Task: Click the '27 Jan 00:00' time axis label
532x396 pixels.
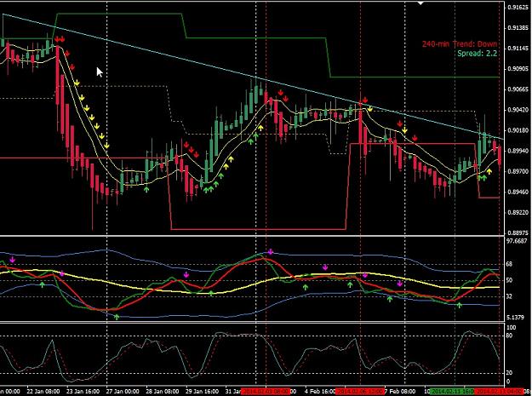Action: (x=123, y=391)
